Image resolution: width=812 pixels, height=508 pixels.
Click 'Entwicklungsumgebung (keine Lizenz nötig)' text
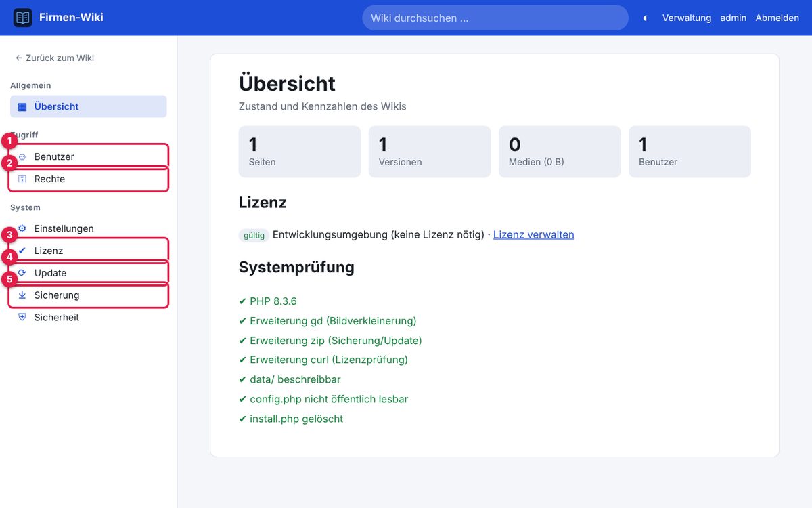[x=379, y=234]
